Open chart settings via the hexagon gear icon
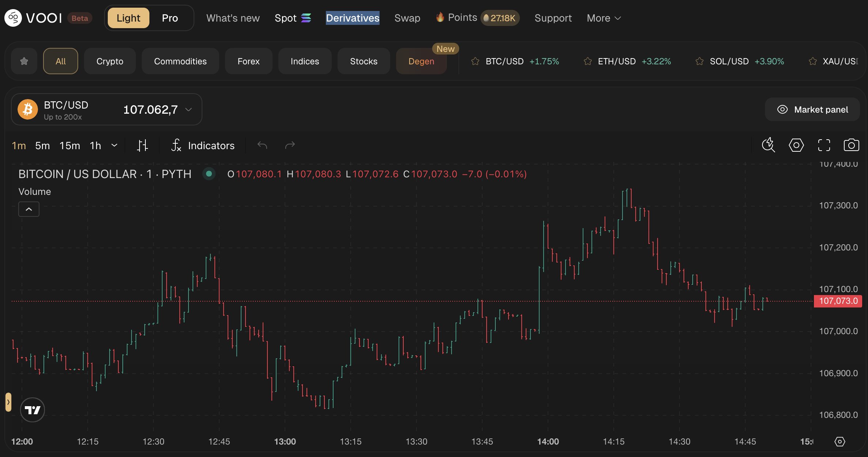Image resolution: width=868 pixels, height=457 pixels. [796, 145]
